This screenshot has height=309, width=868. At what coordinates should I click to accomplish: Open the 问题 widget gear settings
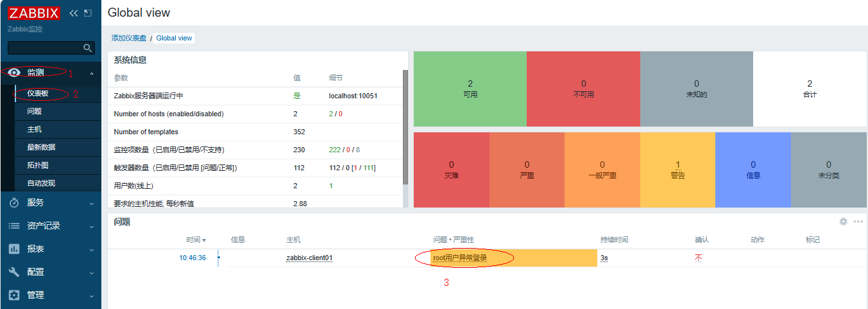point(844,222)
